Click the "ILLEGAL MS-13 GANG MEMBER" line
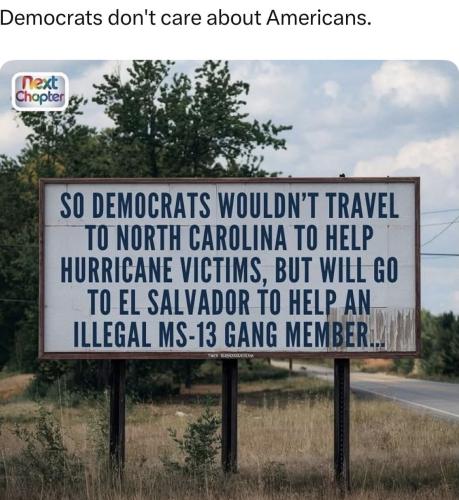Screen dimensions: 459x500 229,334
